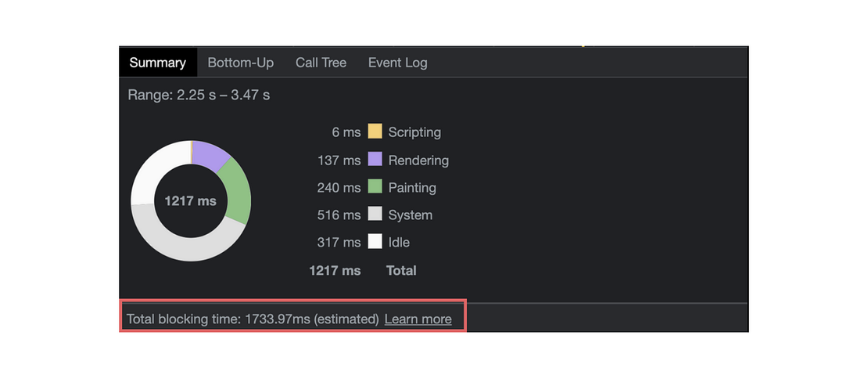This screenshot has height=375, width=868.
Task: Click the 6 ms Scripting value
Action: click(x=346, y=132)
